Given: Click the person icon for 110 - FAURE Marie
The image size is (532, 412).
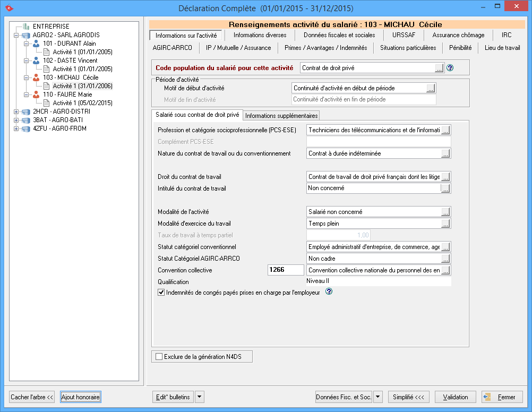Looking at the screenshot, I should [36, 95].
